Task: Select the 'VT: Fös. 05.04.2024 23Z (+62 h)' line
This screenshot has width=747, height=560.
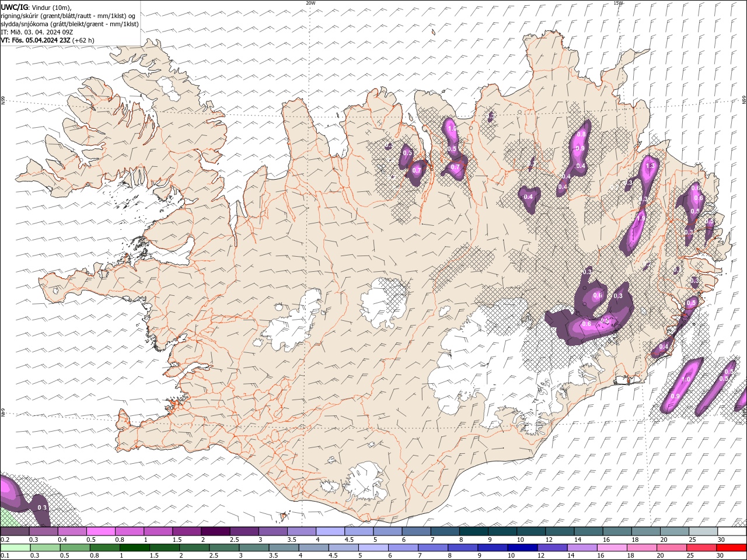Action: [x=47, y=40]
